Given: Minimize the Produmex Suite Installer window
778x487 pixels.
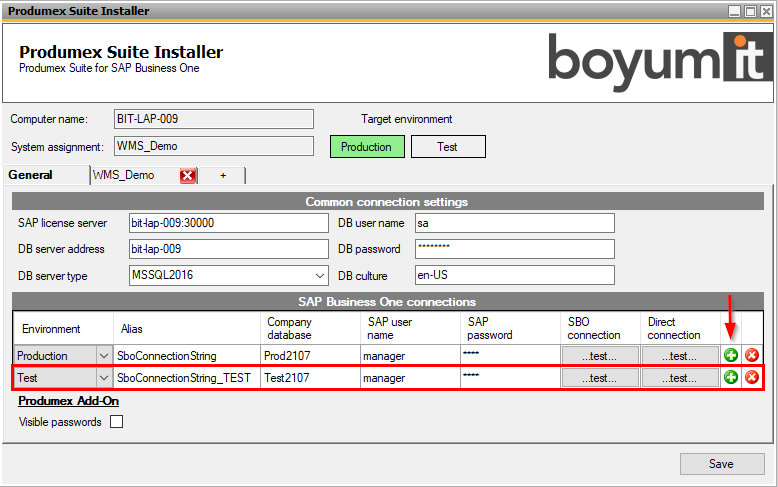Looking at the screenshot, I should (733, 11).
